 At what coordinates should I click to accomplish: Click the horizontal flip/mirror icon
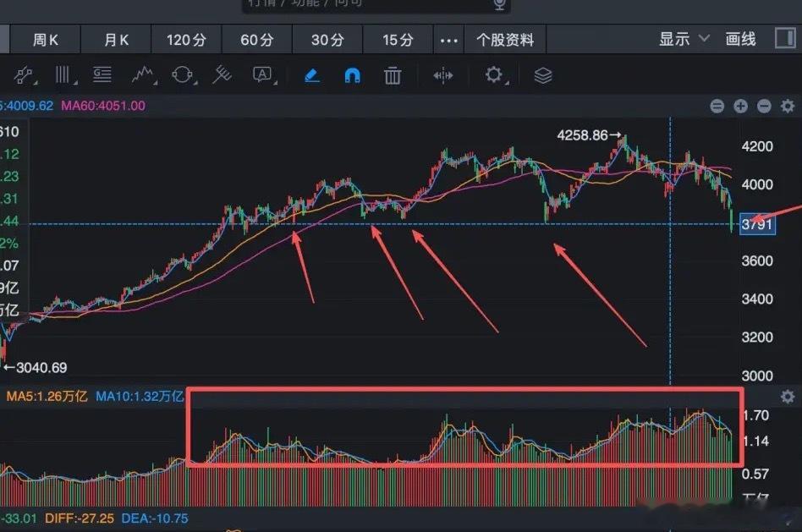click(x=443, y=76)
